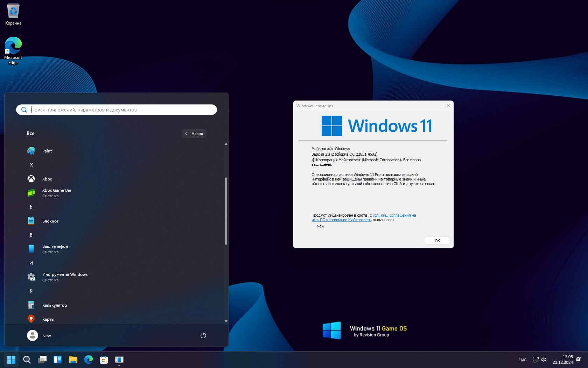Click the power button icon
Viewport: 588px width, 368px height.
pos(203,335)
